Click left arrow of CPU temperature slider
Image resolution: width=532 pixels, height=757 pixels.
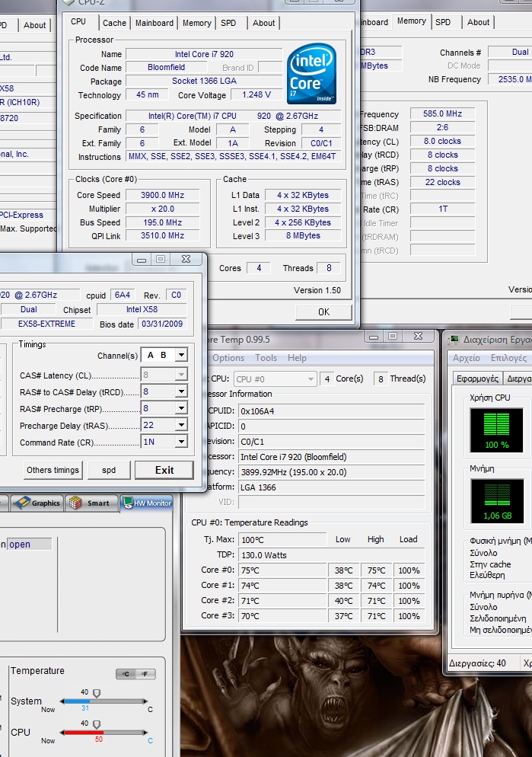[62, 733]
